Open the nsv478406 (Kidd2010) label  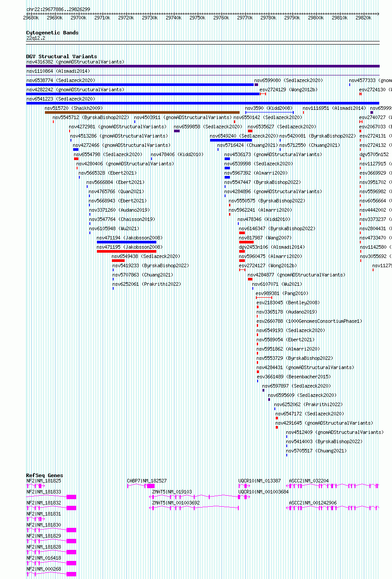point(177,154)
